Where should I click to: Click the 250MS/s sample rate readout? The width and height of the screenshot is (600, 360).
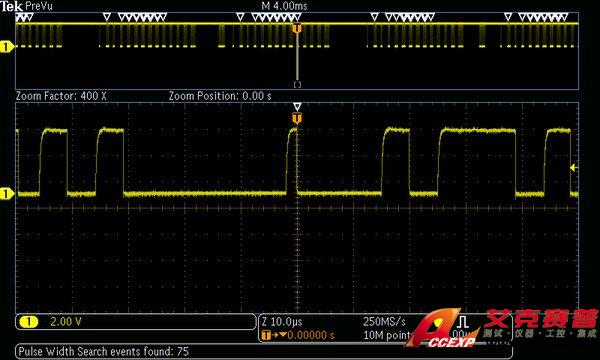(x=384, y=322)
